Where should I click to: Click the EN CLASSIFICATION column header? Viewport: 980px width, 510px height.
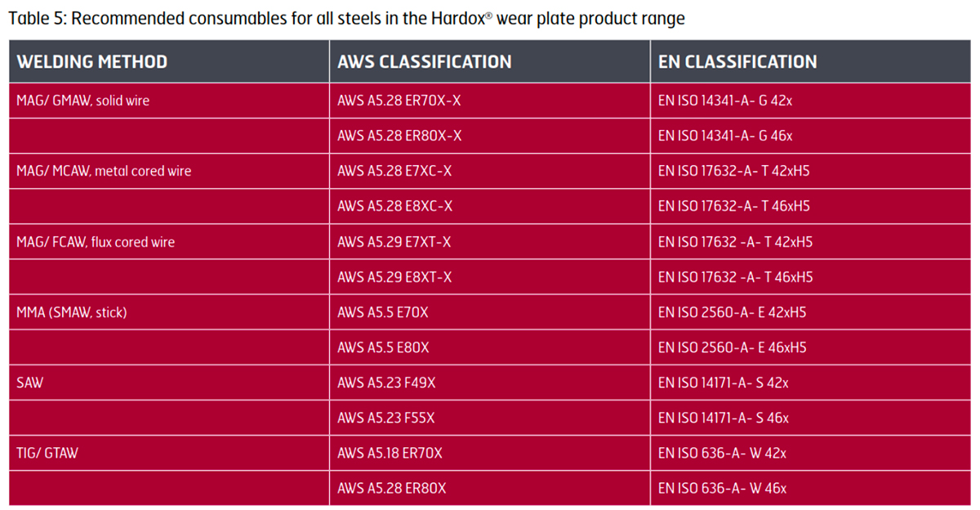[x=737, y=62]
